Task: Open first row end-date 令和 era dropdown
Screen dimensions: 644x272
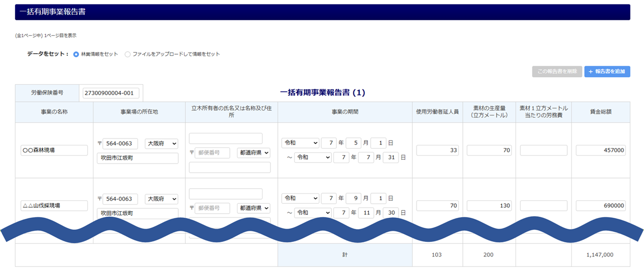Action: click(x=313, y=158)
